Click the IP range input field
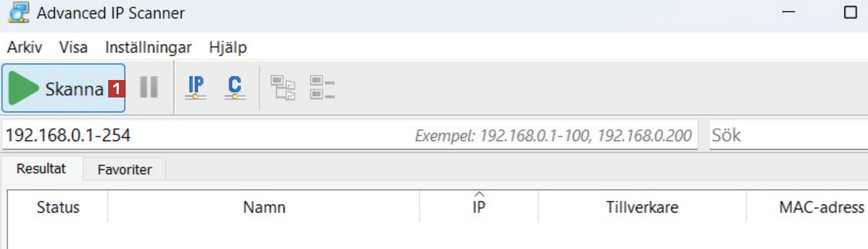The image size is (868, 249). pos(350,135)
